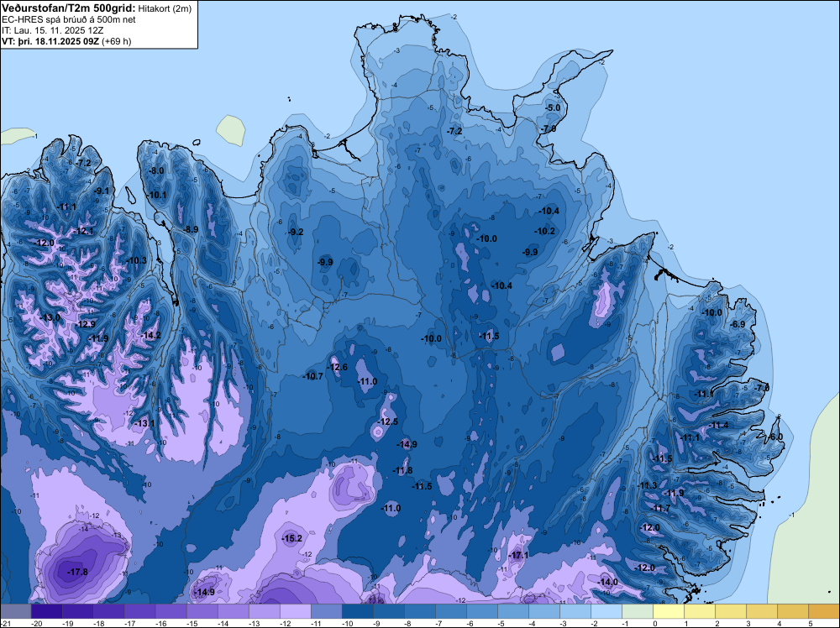Click the '-21' tick label on the color scale
This screenshot has height=628, width=840.
click(x=5, y=623)
